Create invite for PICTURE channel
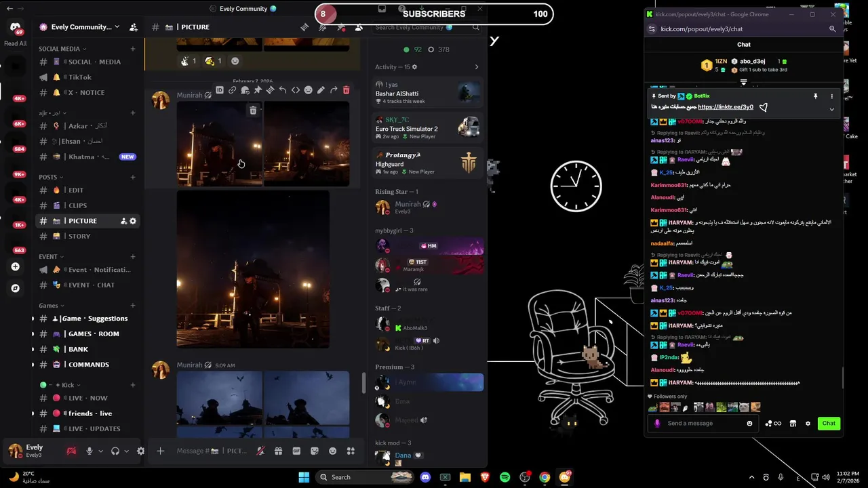Image resolution: width=868 pixels, height=488 pixels. click(123, 221)
